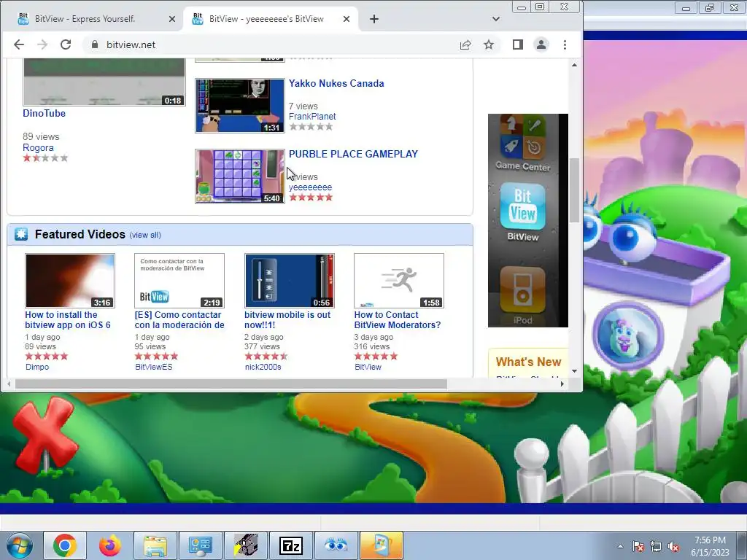Click the Purble Place gameplay thumbnail
Screen dimensions: 747x560
coord(239,176)
